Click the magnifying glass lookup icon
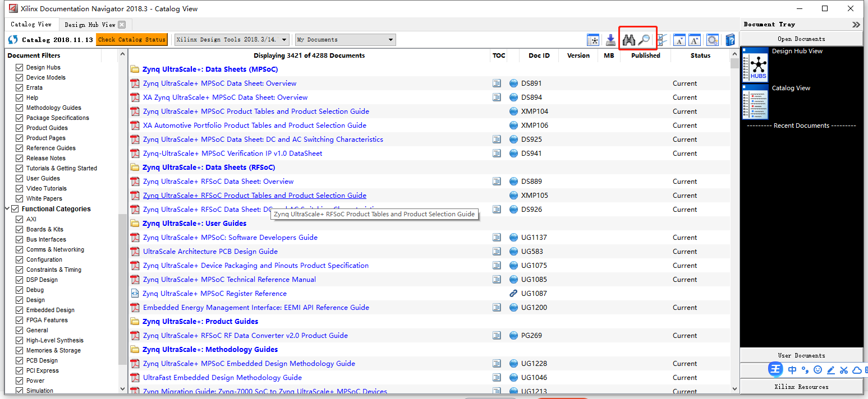868x399 pixels. [x=644, y=39]
